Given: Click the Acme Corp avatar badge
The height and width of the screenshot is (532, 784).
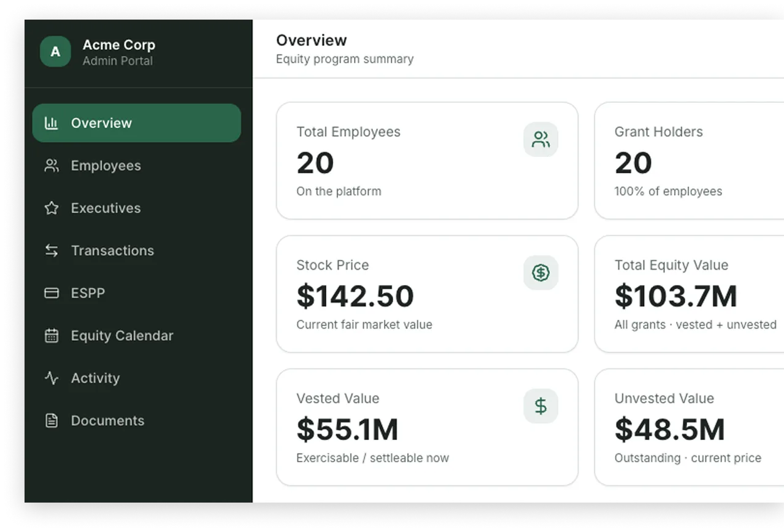Looking at the screenshot, I should (x=55, y=51).
